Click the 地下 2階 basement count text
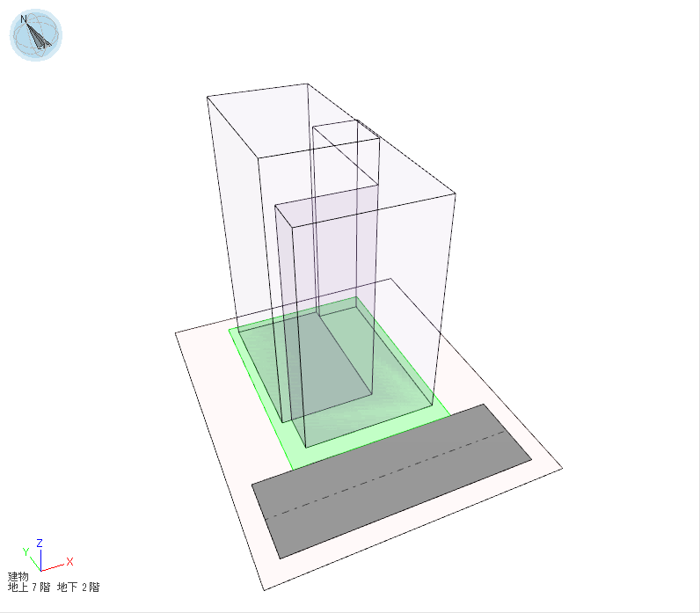The height and width of the screenshot is (613, 700). coord(78,587)
